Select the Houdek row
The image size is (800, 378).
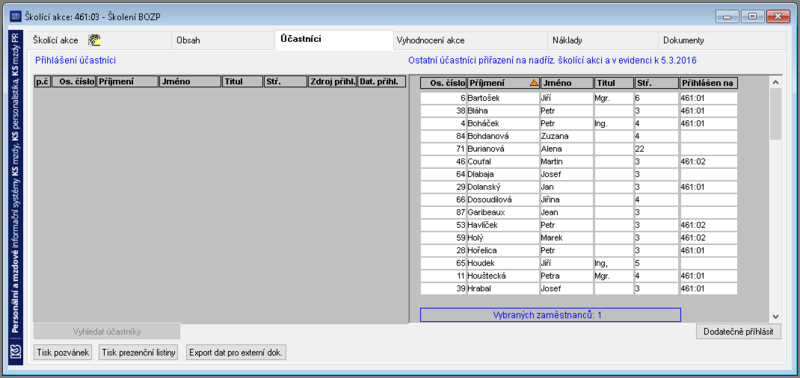coord(579,263)
